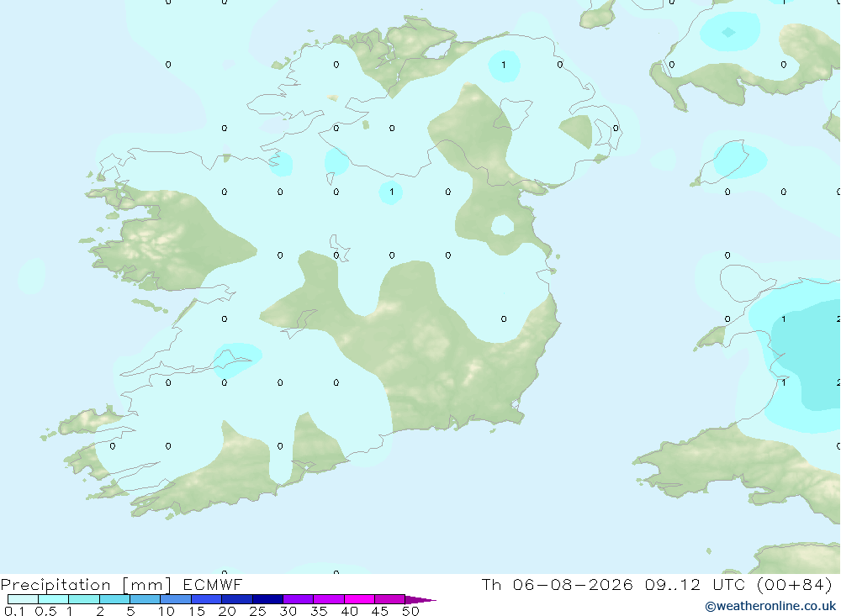This screenshot has width=841, height=616.
Task: Click the legend swatch between 2 and 5
Action: pos(114,599)
